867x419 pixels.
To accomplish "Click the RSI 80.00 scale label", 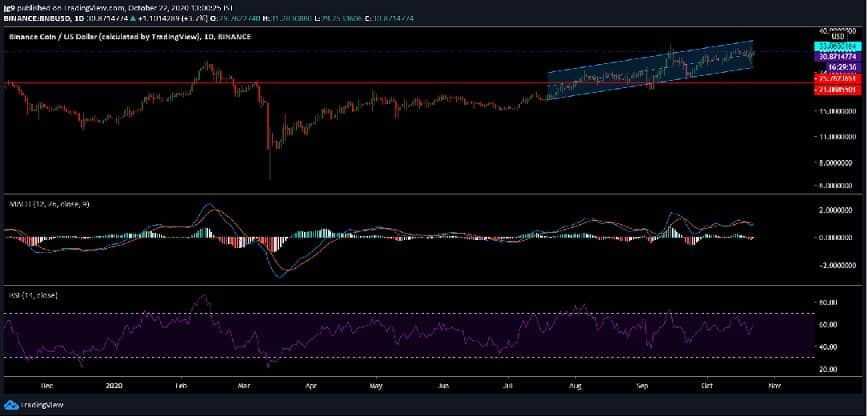I will (828, 302).
